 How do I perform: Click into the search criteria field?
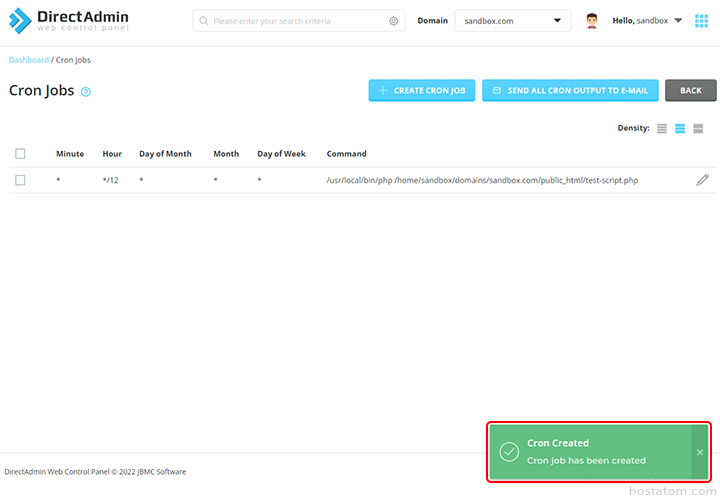(297, 21)
